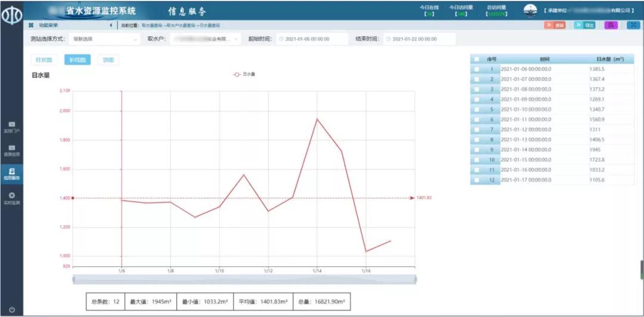The width and height of the screenshot is (644, 317).
Task: Check the checkbox for row 1
Action: pos(476,70)
